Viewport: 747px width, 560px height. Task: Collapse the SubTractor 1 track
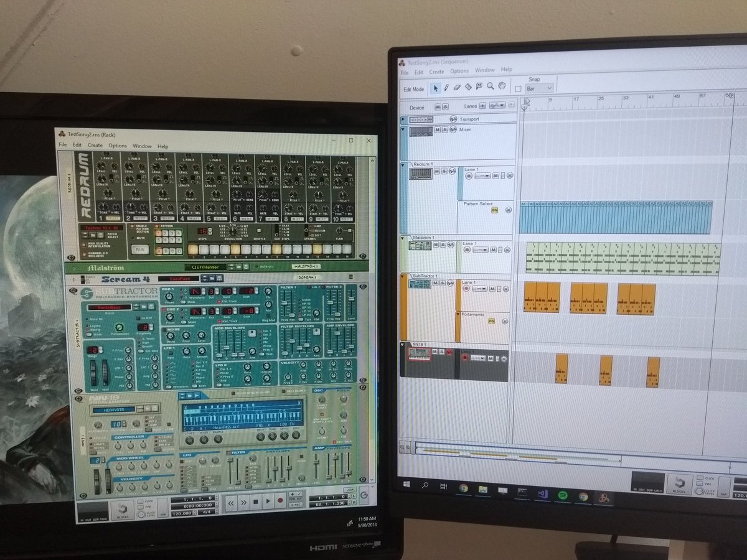pos(403,276)
